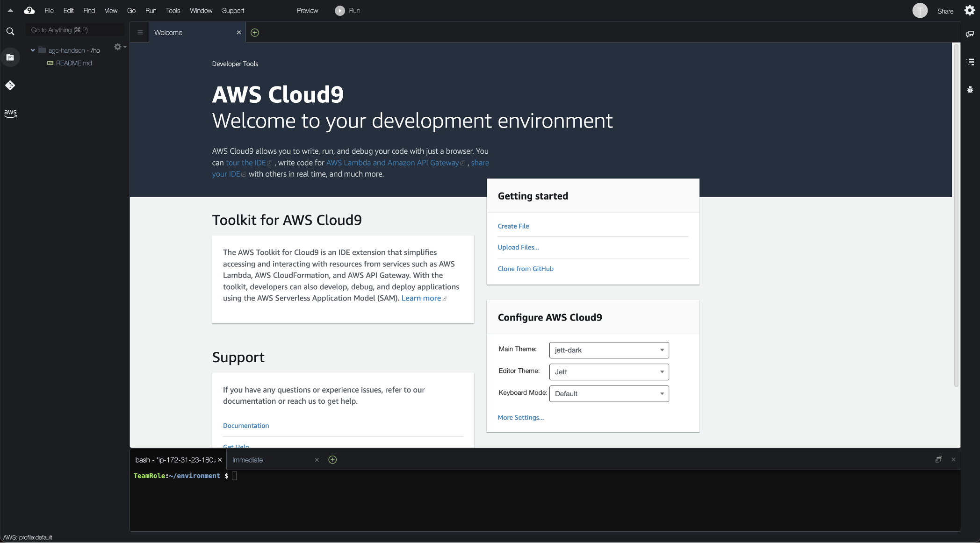Viewport: 980px width, 543px height.
Task: Click the Go to Anything search field
Action: (x=75, y=30)
